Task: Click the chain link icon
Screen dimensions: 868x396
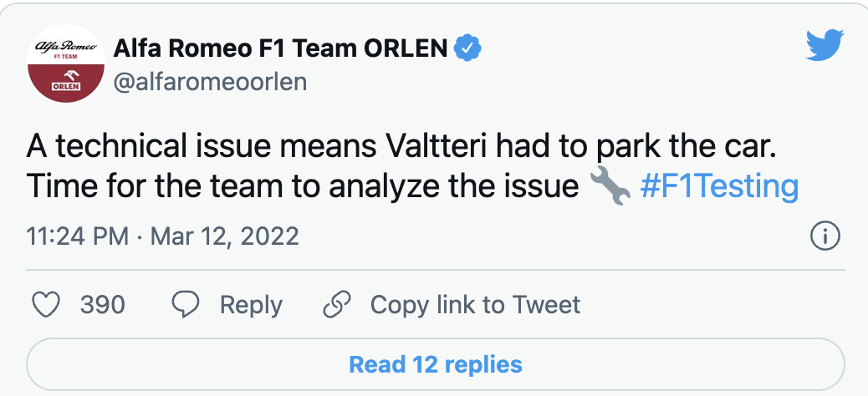Action: (x=336, y=304)
